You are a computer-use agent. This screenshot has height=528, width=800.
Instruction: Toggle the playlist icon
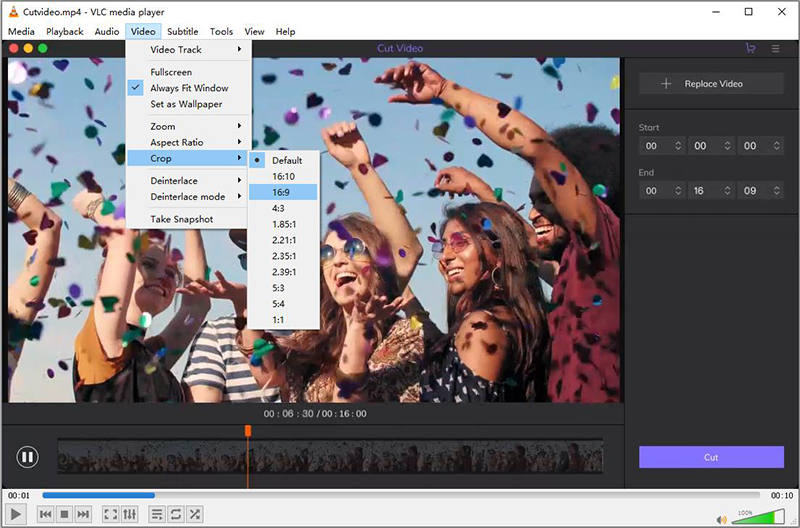tap(157, 514)
